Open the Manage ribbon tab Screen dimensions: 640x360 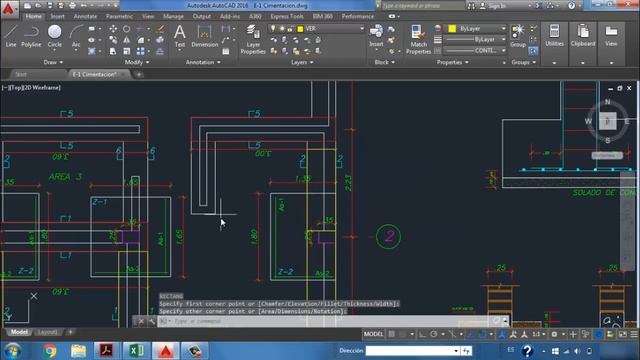point(173,16)
